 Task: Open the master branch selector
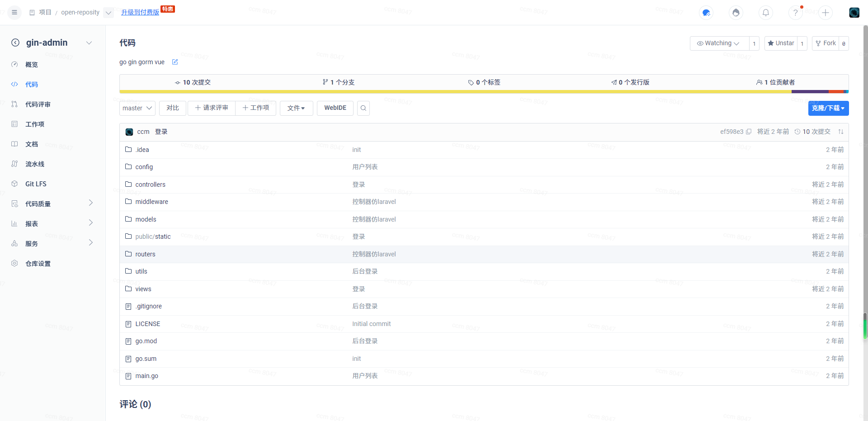[x=137, y=108]
